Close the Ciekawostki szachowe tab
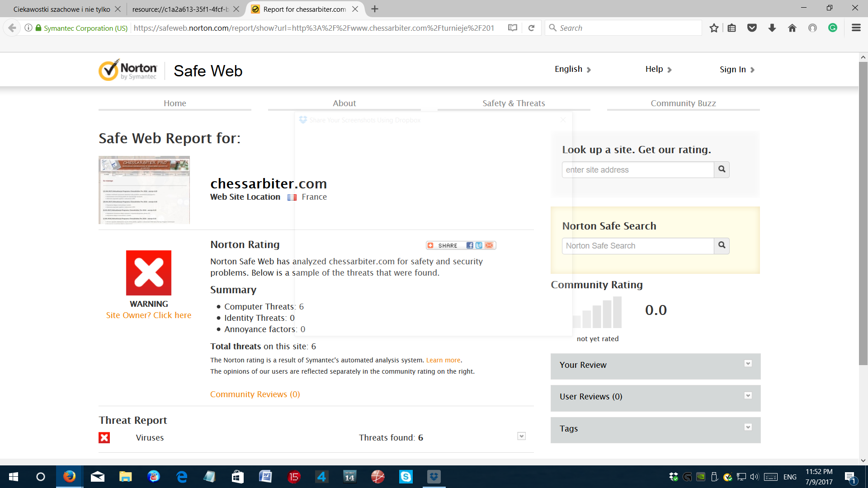868x488 pixels. [118, 9]
